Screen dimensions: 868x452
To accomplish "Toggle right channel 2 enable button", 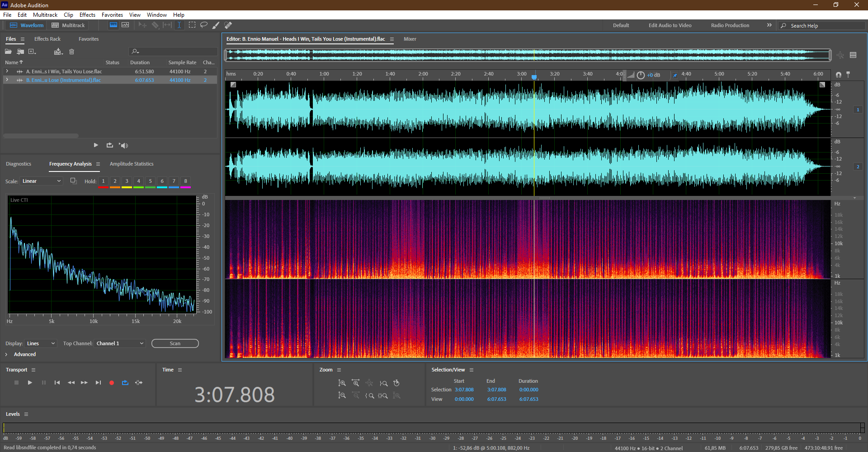I will coord(858,167).
